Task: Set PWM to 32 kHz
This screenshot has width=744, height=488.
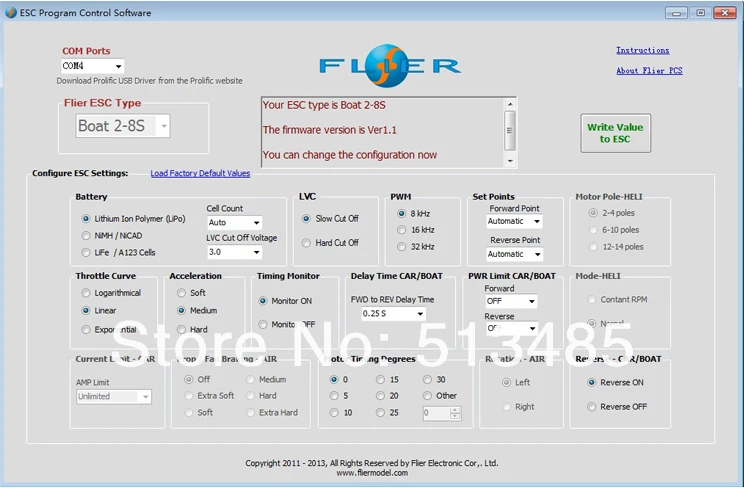Action: tap(416, 247)
